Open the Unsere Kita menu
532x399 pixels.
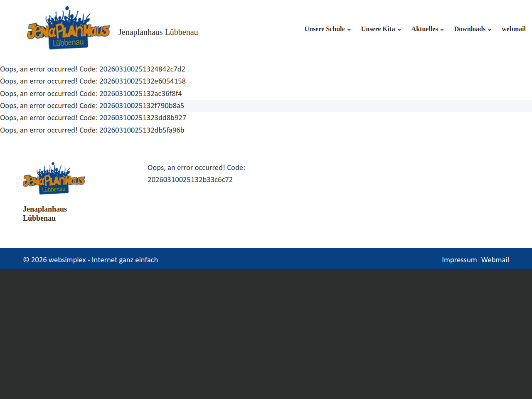click(x=378, y=29)
